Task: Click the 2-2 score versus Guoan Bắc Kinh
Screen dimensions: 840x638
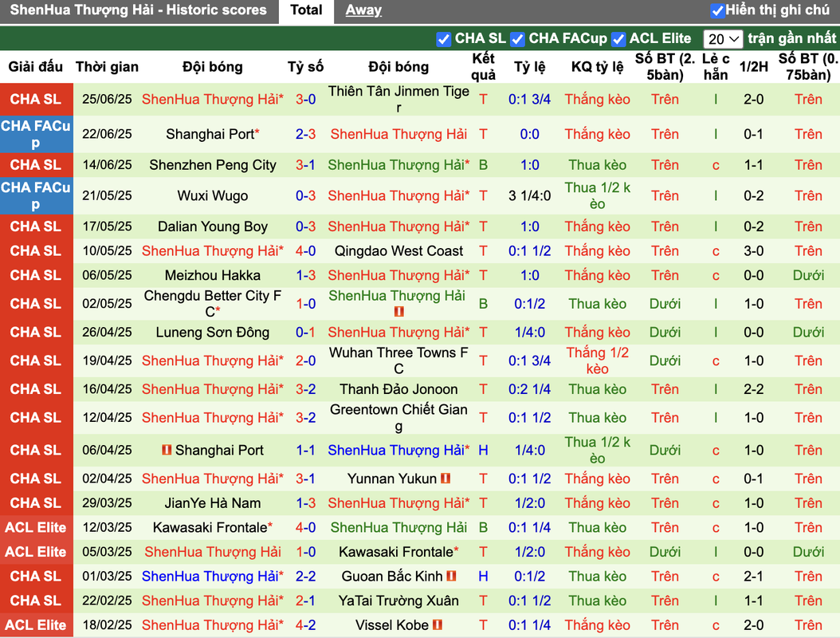Action: click(305, 576)
